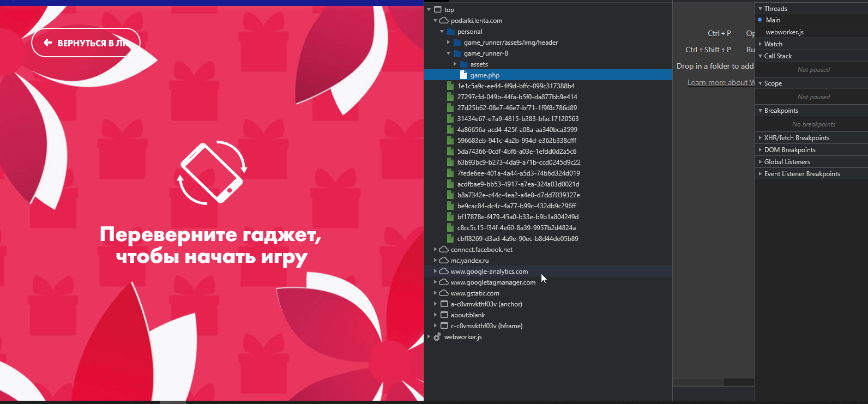Collapse the Breakpoints section
Image resolution: width=868 pixels, height=404 pixels.
(x=760, y=111)
